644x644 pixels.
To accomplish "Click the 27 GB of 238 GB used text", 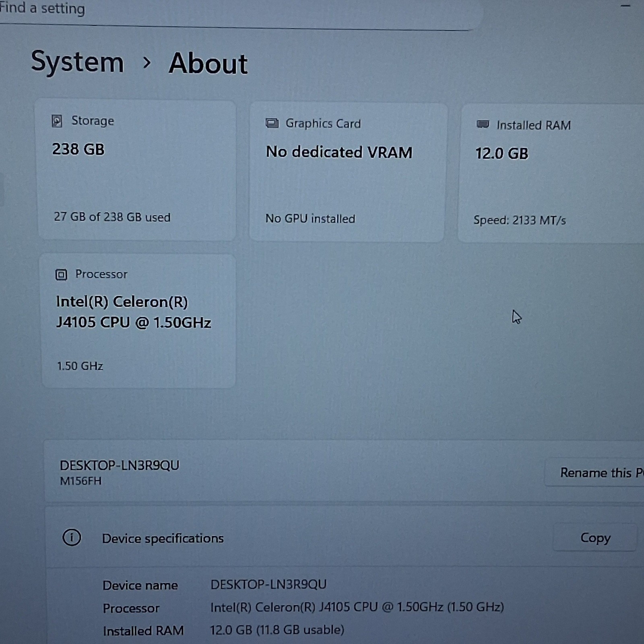I will (x=112, y=217).
